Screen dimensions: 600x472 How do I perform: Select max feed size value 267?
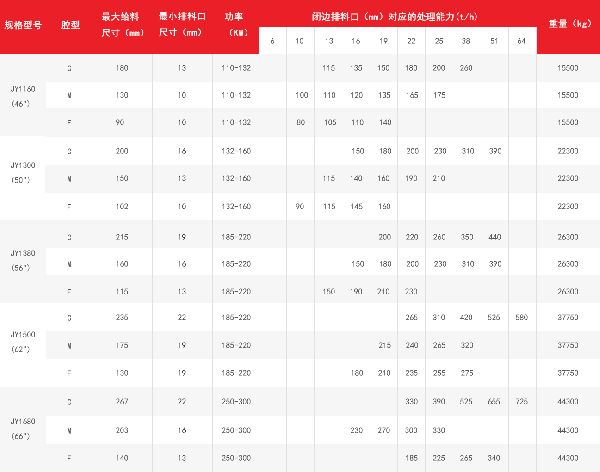(x=122, y=402)
